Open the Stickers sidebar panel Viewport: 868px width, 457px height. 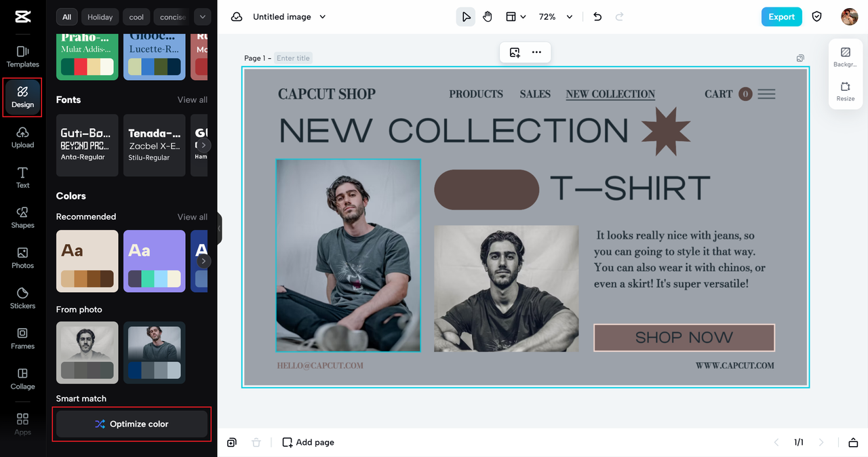pos(22,298)
